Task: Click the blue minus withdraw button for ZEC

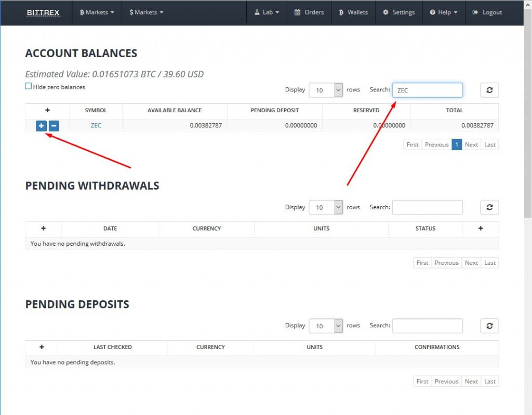Action: pyautogui.click(x=54, y=126)
